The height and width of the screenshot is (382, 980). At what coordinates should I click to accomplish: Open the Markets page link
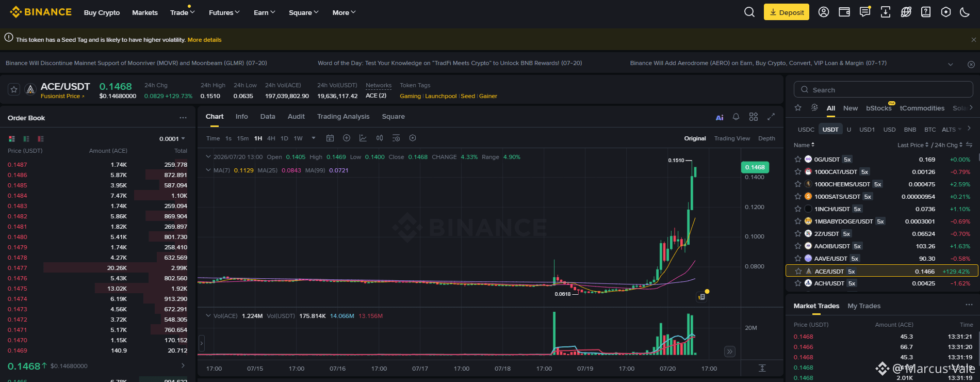pos(145,12)
